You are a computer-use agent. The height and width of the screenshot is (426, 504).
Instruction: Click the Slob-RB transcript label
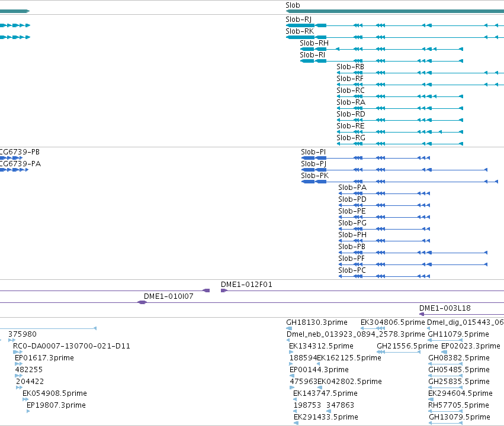tap(350, 67)
